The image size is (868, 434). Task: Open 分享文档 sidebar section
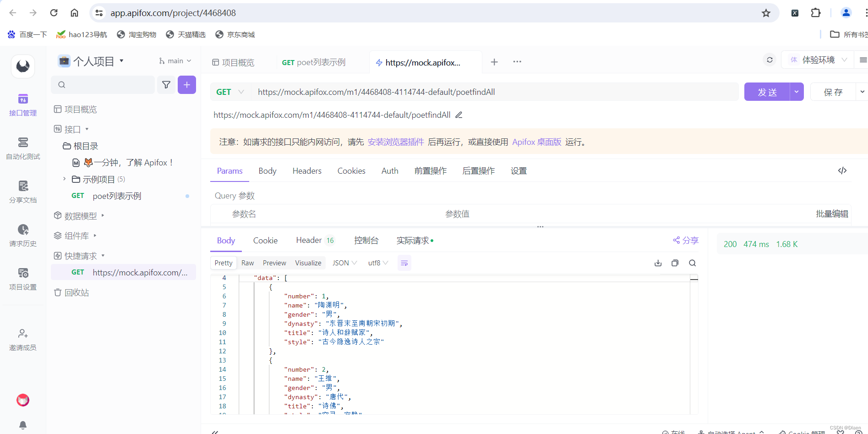tap(23, 192)
